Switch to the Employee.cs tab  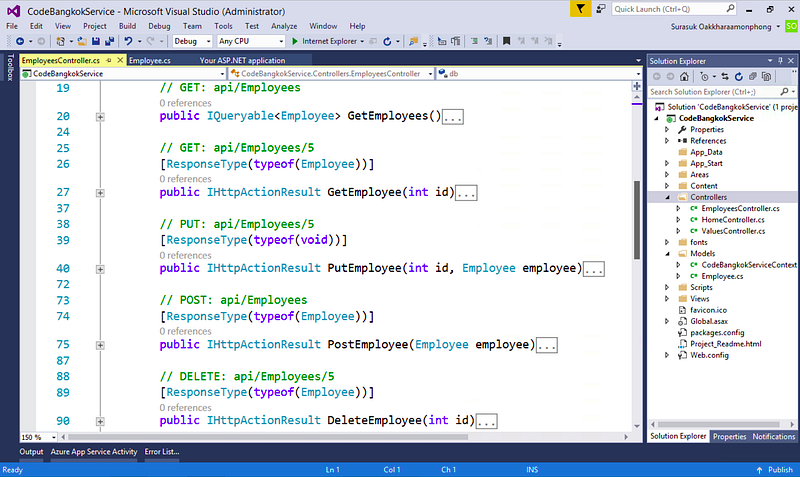coord(150,60)
